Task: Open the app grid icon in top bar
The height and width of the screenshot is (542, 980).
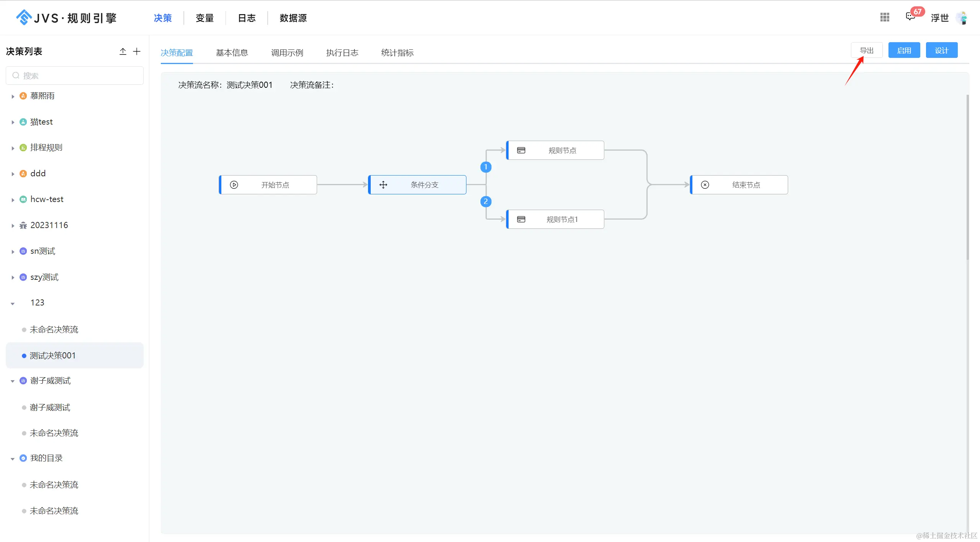Action: pyautogui.click(x=885, y=17)
